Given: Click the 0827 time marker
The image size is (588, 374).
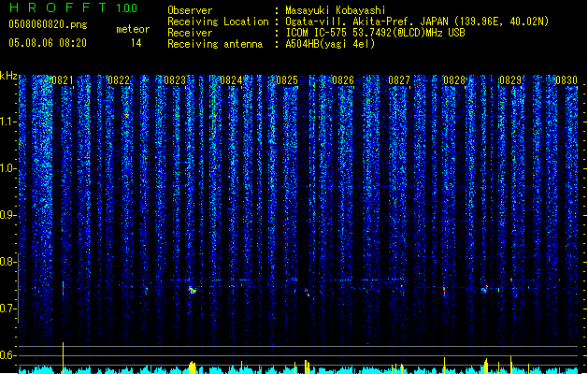Looking at the screenshot, I should [x=399, y=80].
